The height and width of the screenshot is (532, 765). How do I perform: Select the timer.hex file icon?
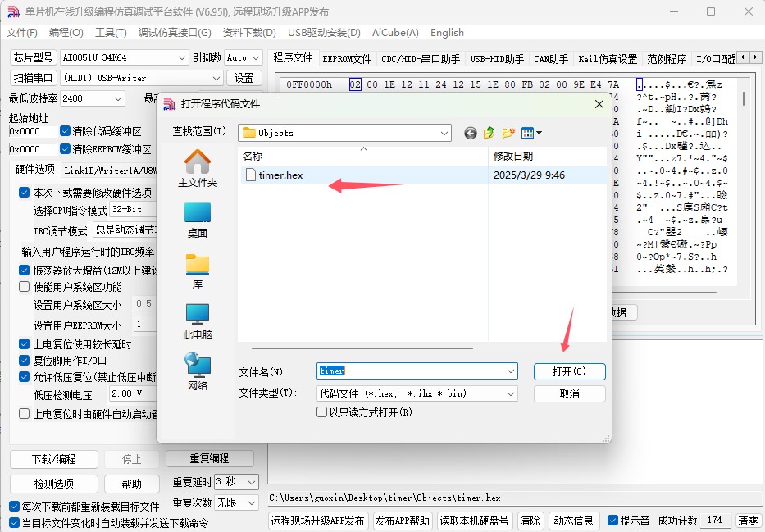pyautogui.click(x=251, y=175)
